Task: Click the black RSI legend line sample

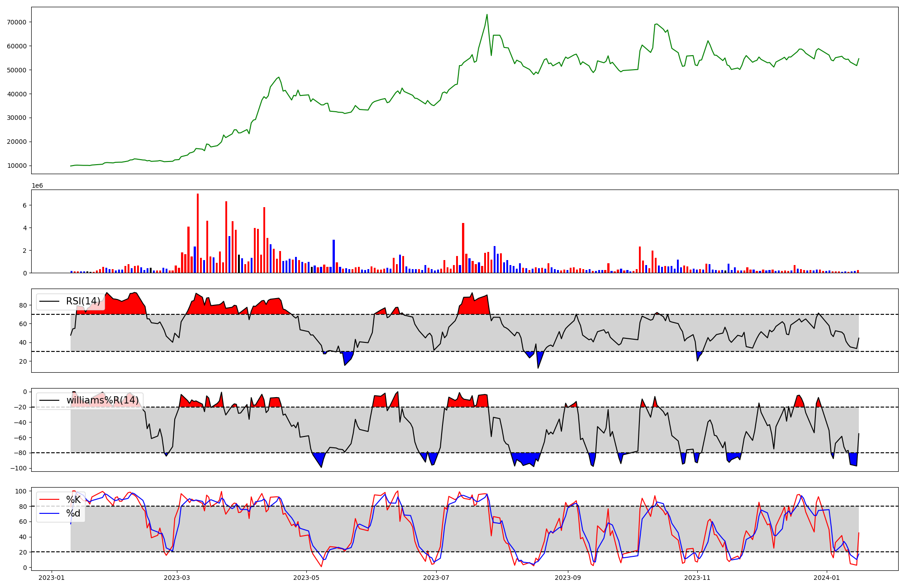Action: [50, 301]
